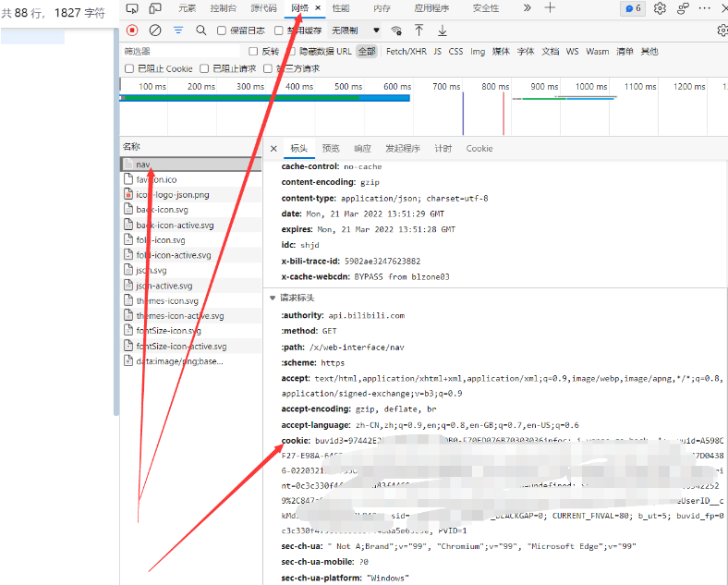728x585 pixels.
Task: Open the Cookie tab in details
Action: [479, 149]
